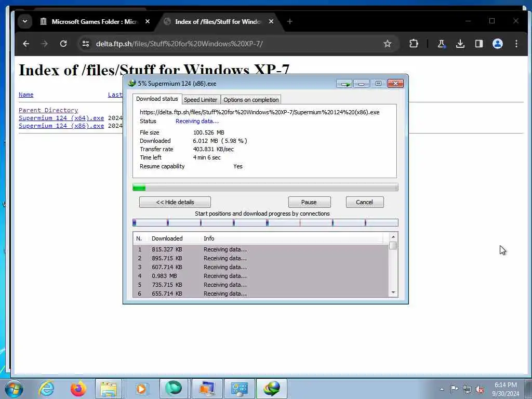The height and width of the screenshot is (399, 532).
Task: Open the muted volume tray icon
Action: (x=480, y=389)
